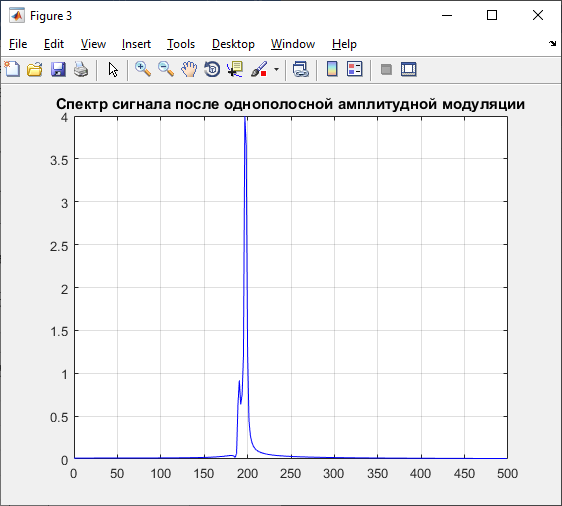Open the Tools menu
The height and width of the screenshot is (506, 562).
181,44
